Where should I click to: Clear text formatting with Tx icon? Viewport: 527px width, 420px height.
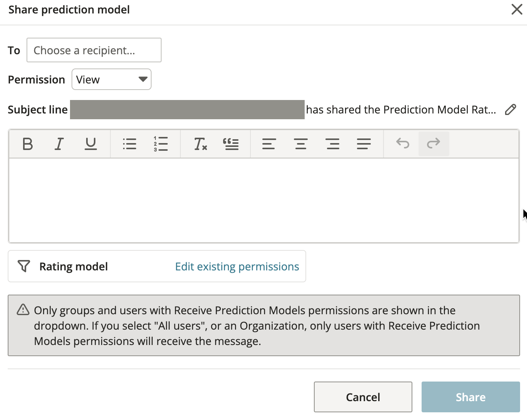pyautogui.click(x=200, y=144)
